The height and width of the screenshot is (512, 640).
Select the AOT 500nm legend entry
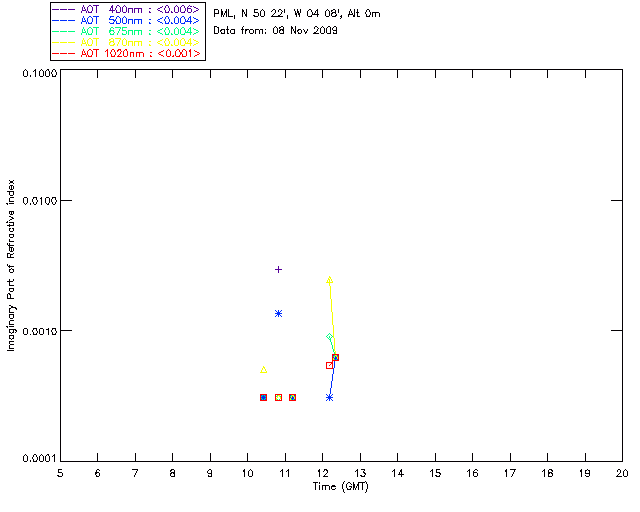pos(127,20)
